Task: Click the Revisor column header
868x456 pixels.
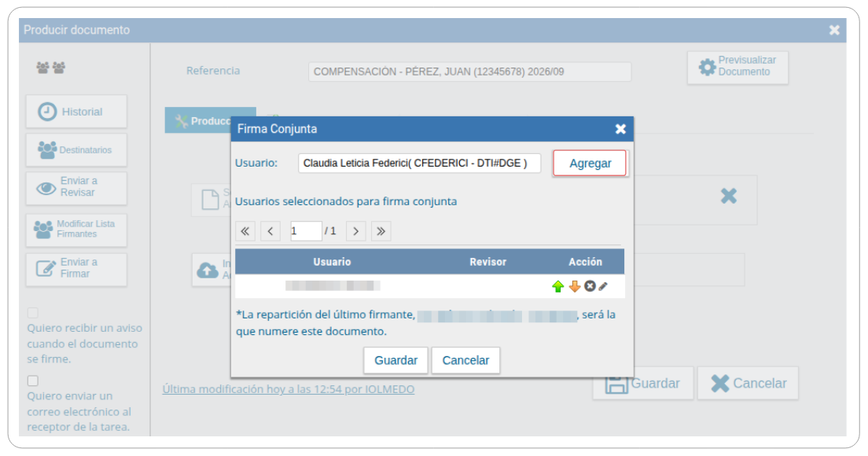Action: [x=487, y=262]
